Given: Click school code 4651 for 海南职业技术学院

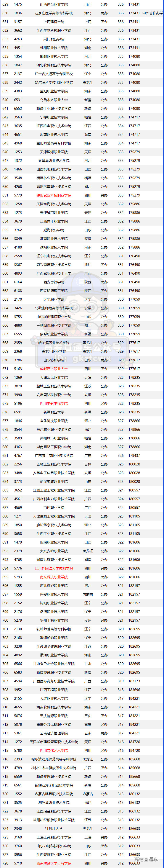Looking at the screenshot, I should [18, 134].
